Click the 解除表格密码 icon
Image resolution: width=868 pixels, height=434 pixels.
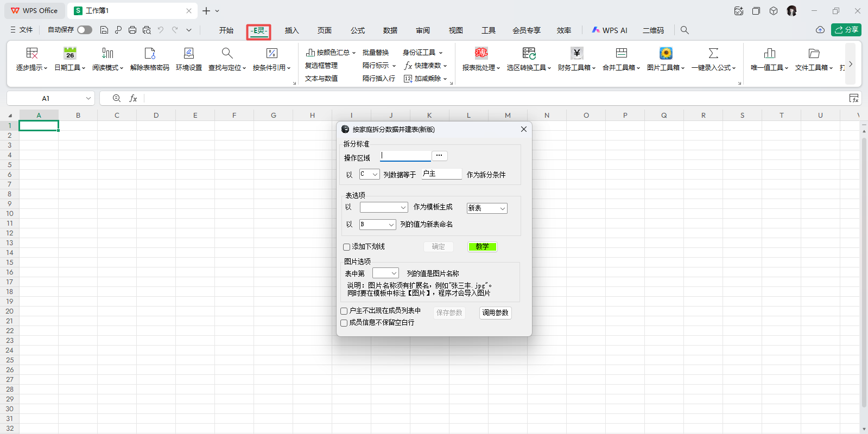click(150, 53)
